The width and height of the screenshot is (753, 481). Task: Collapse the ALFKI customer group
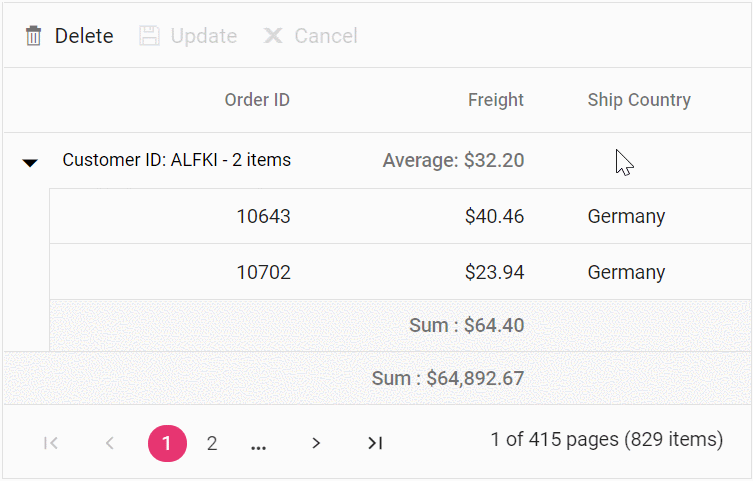pos(30,162)
